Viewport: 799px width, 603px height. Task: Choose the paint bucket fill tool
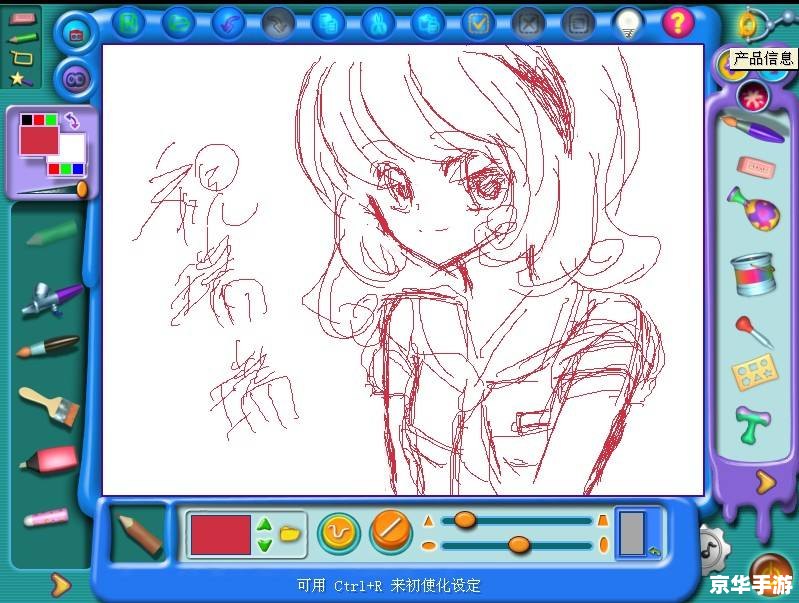coord(753,275)
